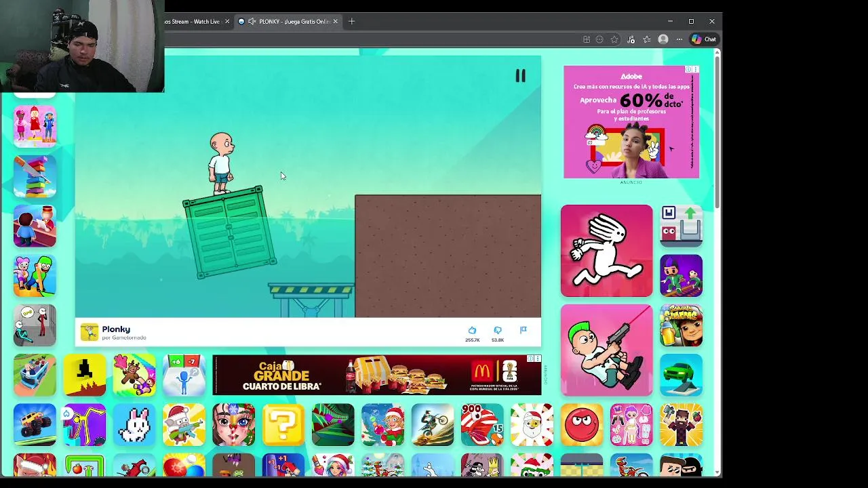Viewport: 868px width, 488px height.
Task: Open the Minecraft-style lumberjack game icon
Action: (681, 425)
